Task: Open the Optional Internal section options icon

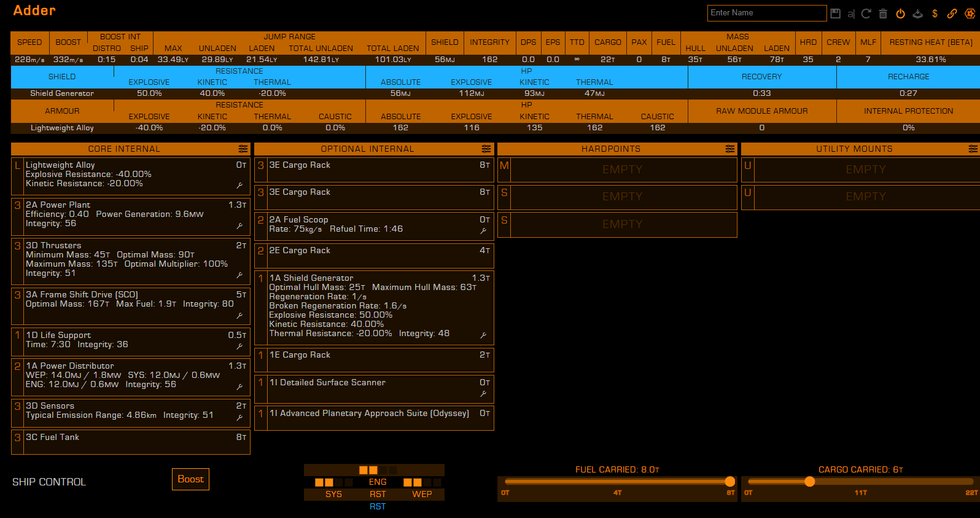Action: [486, 149]
